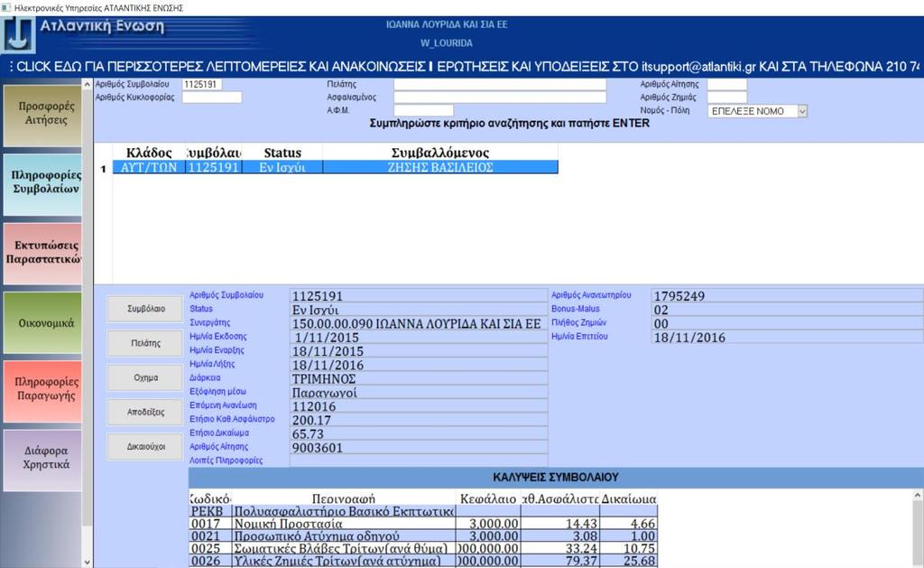Open the Εκτυπώσεις Παραστατικών section
Viewport: 924px width, 568px height.
(x=42, y=253)
